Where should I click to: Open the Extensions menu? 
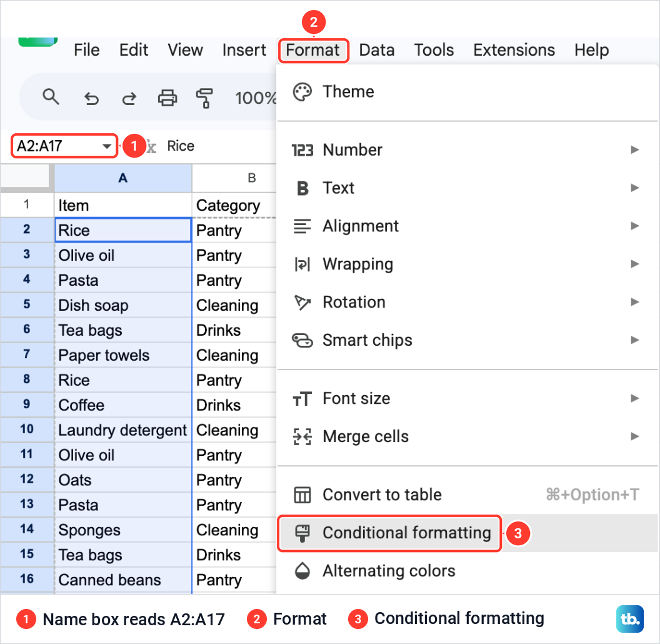[514, 50]
